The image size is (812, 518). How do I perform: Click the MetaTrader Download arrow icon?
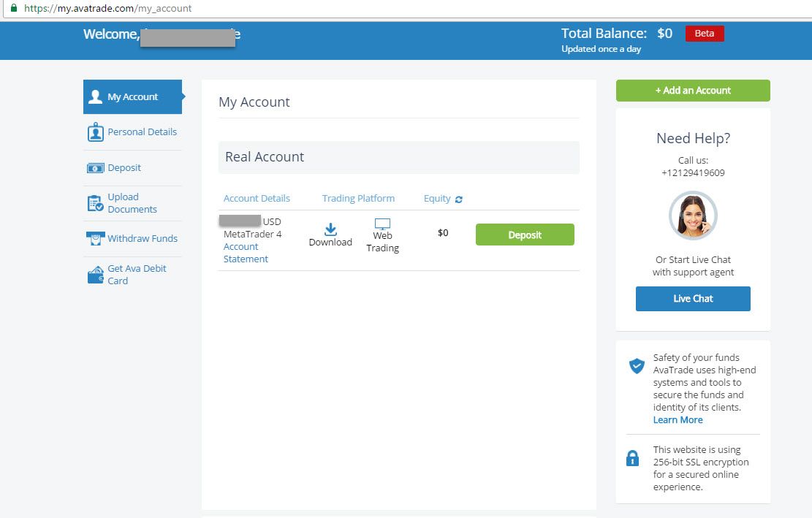click(x=330, y=229)
